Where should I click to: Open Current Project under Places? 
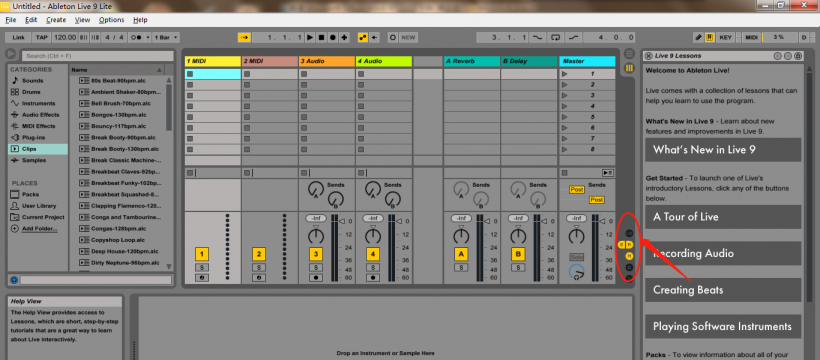pyautogui.click(x=43, y=217)
